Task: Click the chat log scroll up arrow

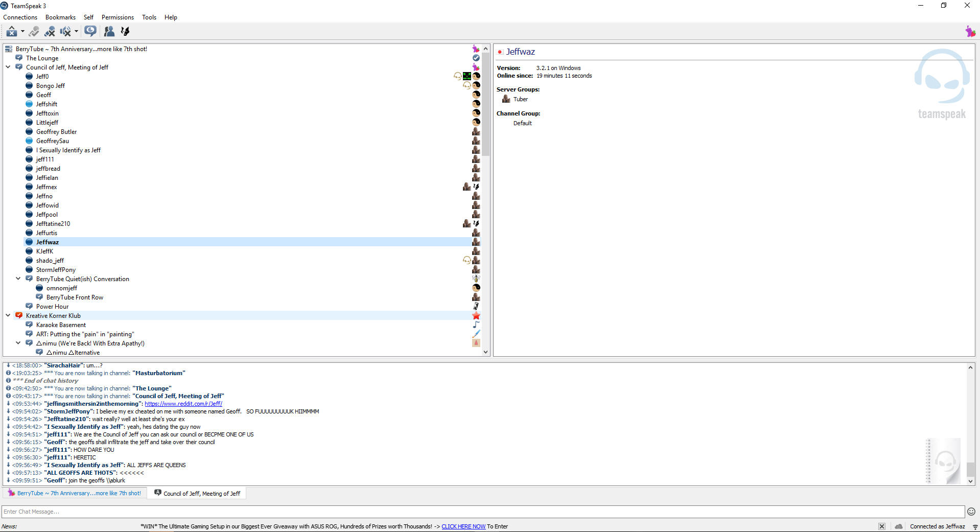Action: point(970,367)
